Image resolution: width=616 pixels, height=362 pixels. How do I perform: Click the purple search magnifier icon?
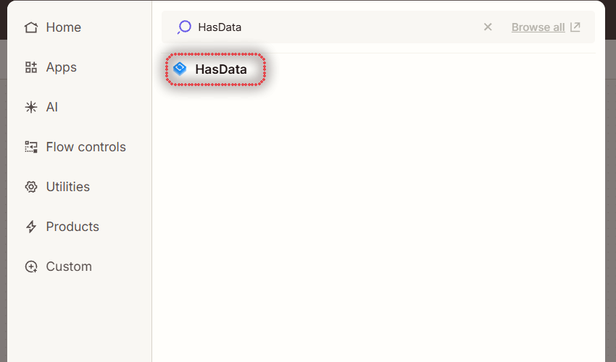[184, 27]
